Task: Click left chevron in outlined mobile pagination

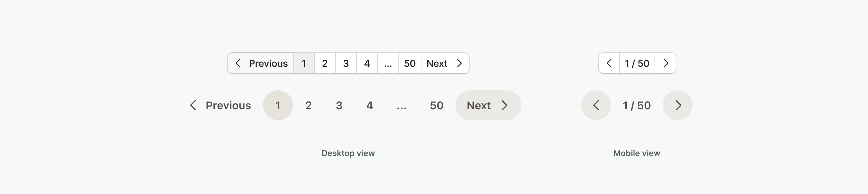Action: 609,63
